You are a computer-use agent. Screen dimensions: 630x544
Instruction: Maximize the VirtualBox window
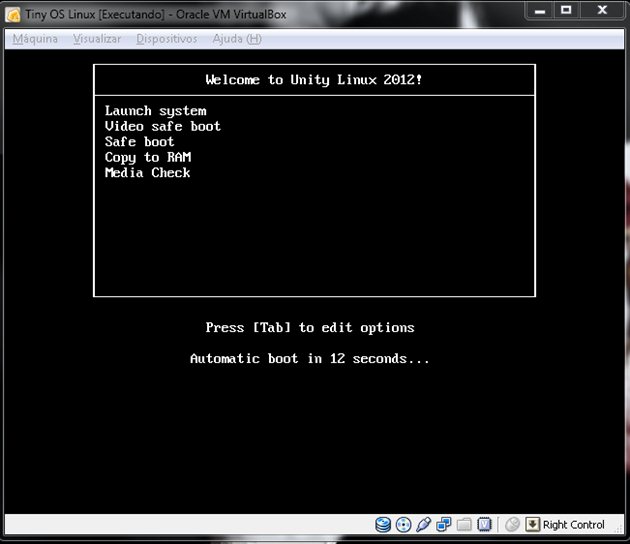pos(566,10)
